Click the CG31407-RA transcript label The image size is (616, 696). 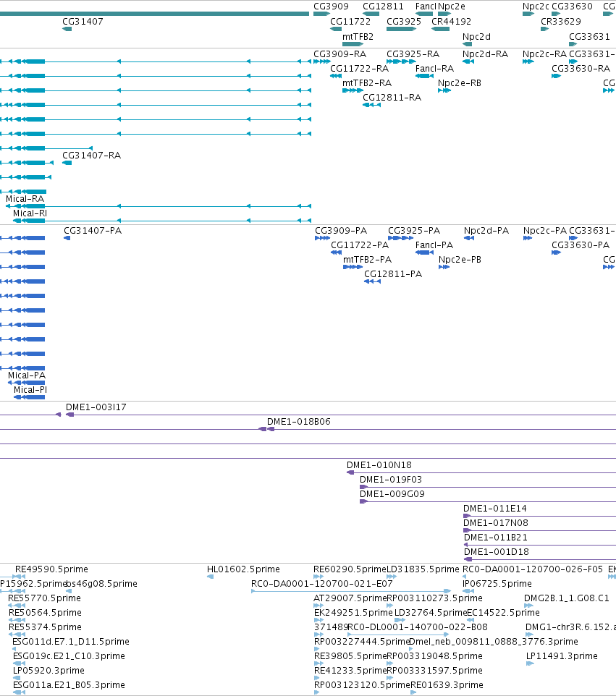click(91, 156)
